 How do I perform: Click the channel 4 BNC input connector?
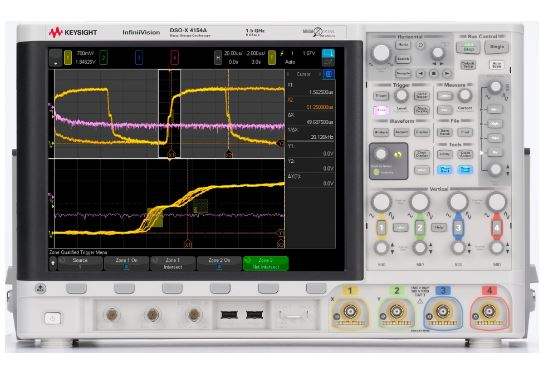(489, 311)
